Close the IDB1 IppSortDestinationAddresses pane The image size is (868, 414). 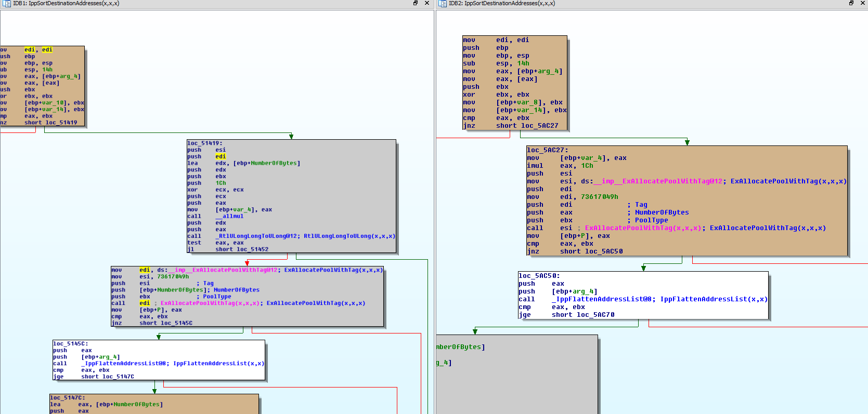tap(427, 3)
